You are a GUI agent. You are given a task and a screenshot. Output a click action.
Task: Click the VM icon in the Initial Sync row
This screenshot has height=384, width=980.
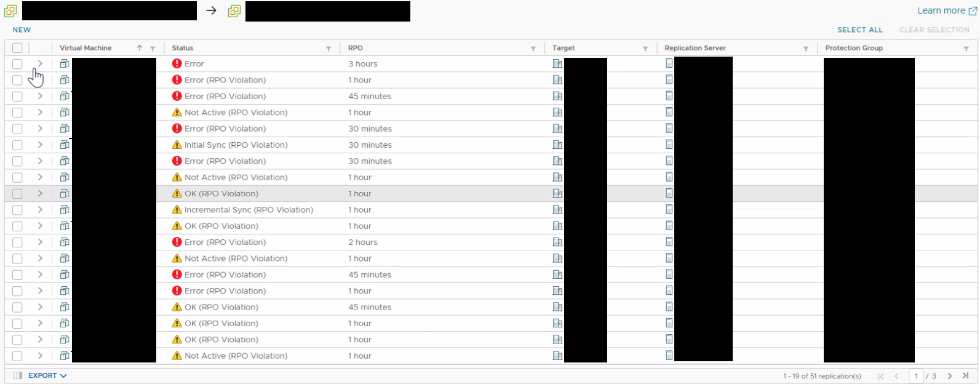pyautogui.click(x=65, y=145)
